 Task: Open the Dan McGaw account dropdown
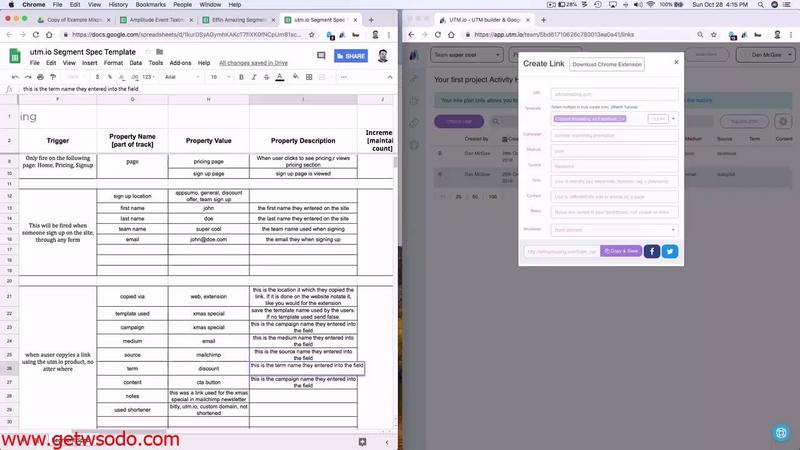point(765,55)
